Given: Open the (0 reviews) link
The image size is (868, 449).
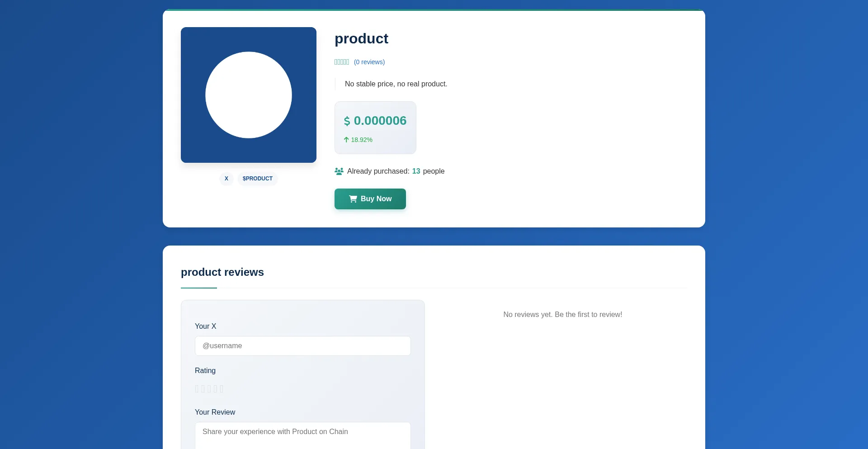Looking at the screenshot, I should coord(369,62).
